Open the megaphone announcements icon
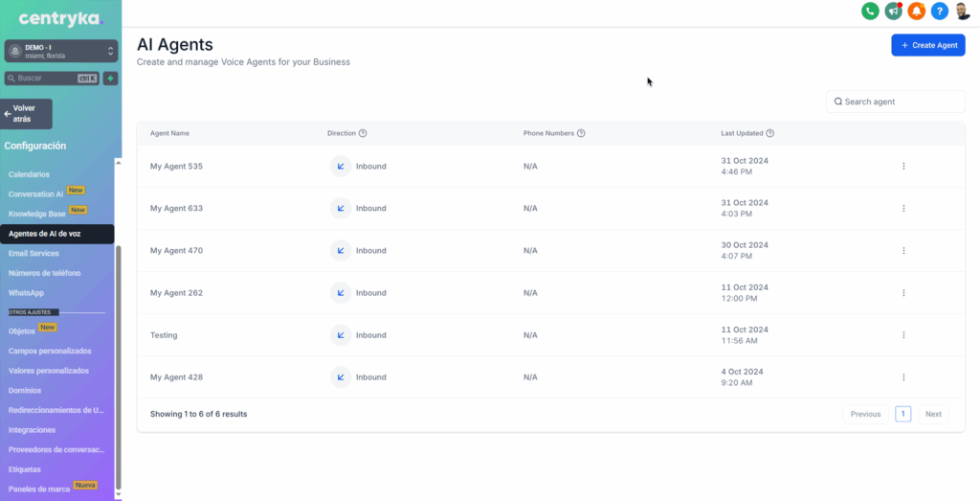This screenshot has width=980, height=501. 893,11
